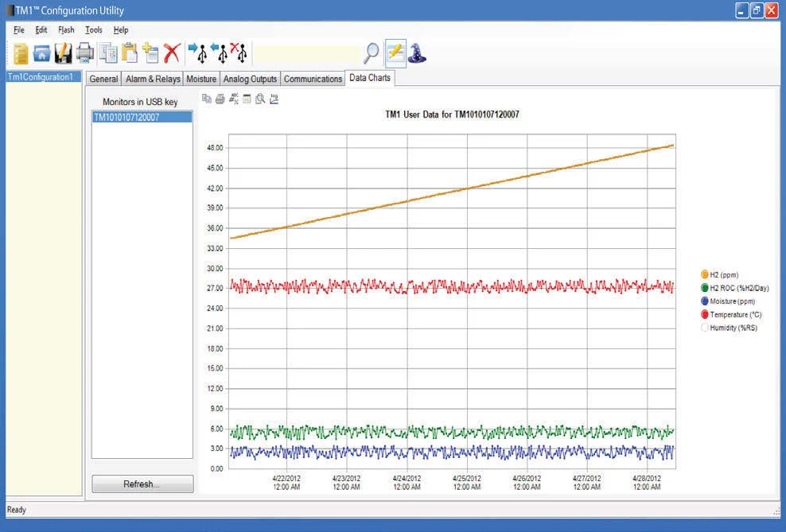Screen dimensions: 786x532
Task: Launch the wizard hat icon
Action: (x=417, y=53)
